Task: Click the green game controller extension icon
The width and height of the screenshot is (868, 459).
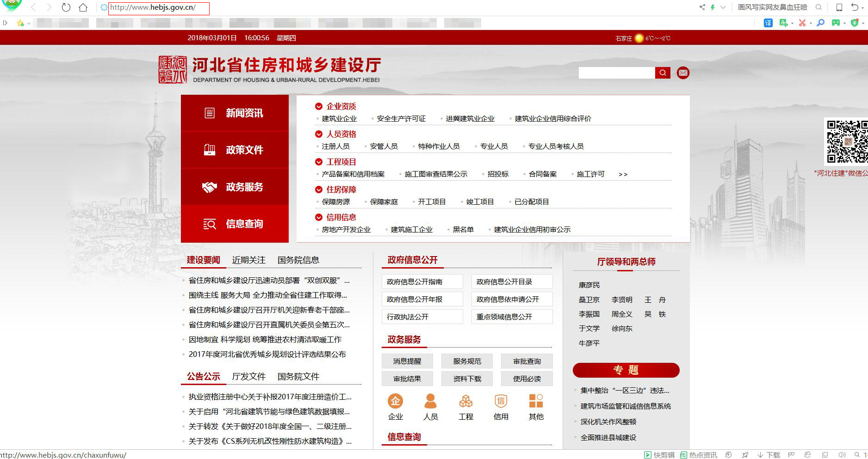Action: point(836,23)
